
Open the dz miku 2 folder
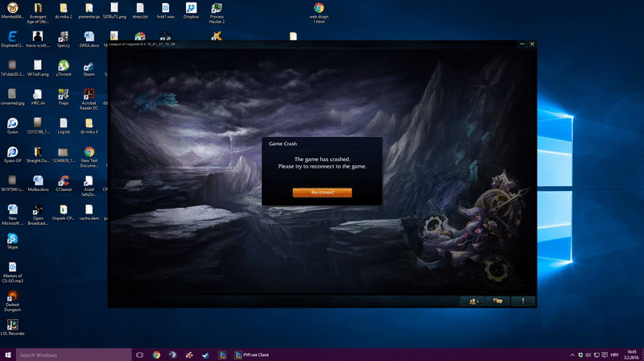(64, 11)
